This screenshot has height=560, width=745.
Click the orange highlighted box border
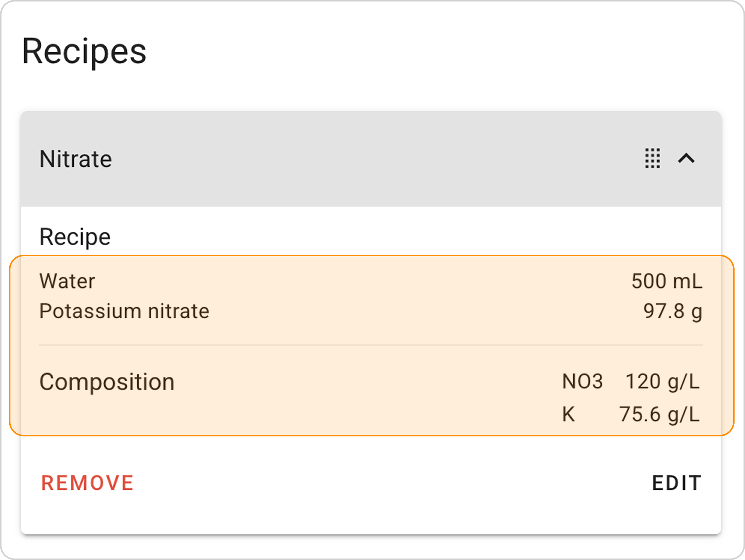click(372, 256)
